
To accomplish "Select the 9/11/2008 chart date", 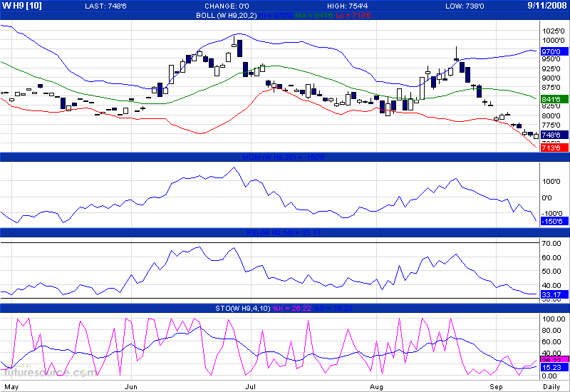I will point(547,6).
